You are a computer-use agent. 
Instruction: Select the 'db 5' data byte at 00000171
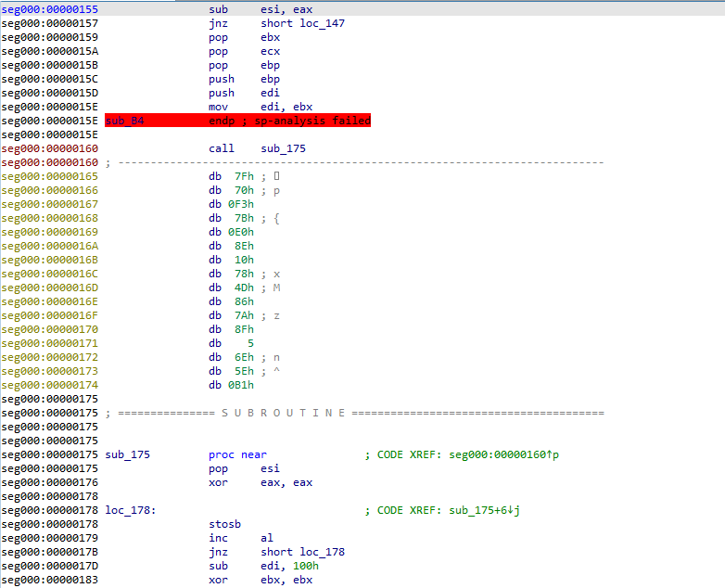click(x=231, y=343)
